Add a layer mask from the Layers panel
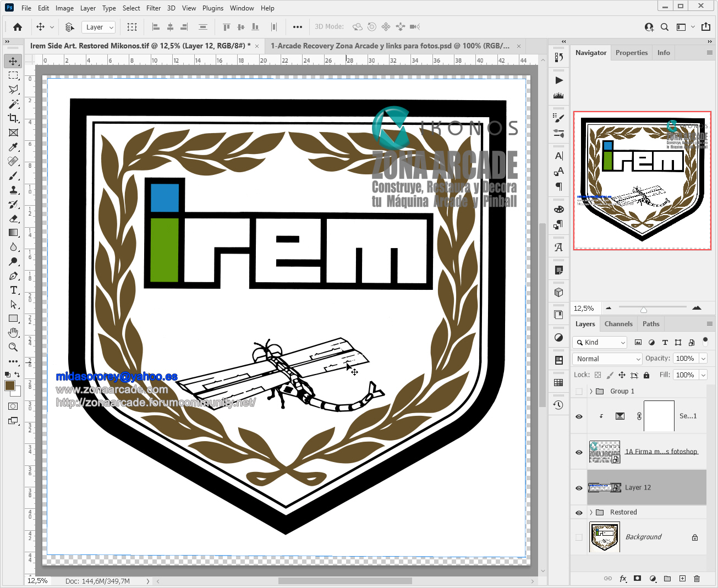718x588 pixels. tap(638, 579)
